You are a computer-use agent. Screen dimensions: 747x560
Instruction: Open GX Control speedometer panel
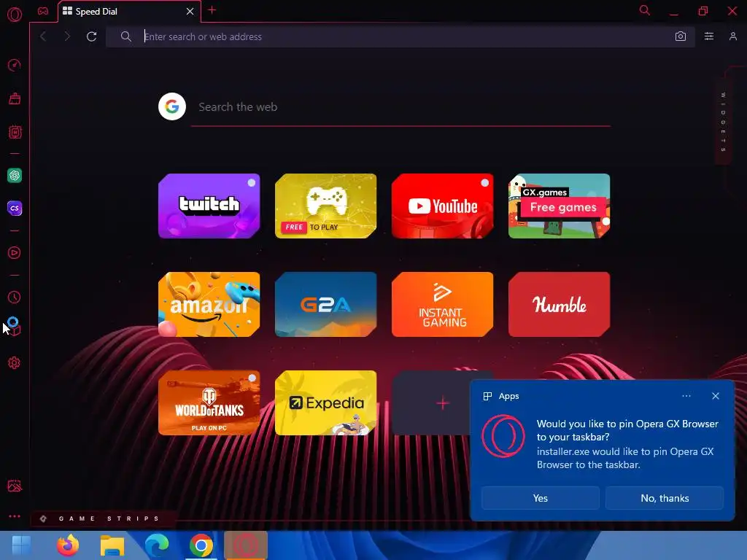[x=15, y=65]
